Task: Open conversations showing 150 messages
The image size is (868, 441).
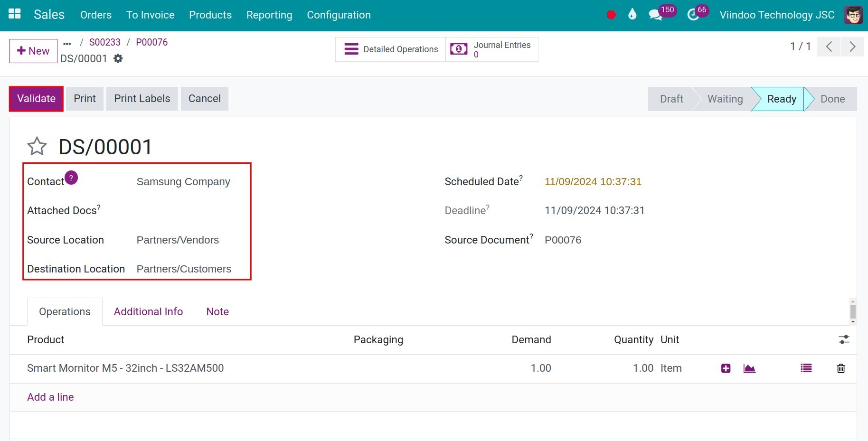Action: point(662,13)
